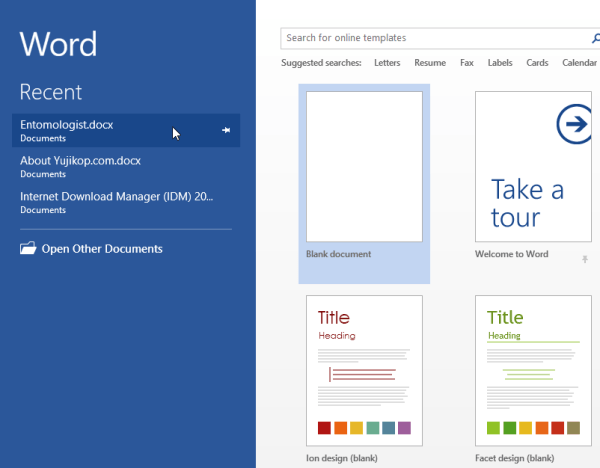Click the Ion design (blank) label

click(342, 458)
